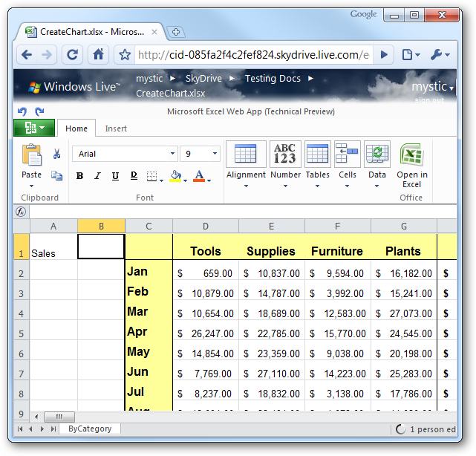Open the Number format ABC123 icon
476x456 pixels.
[285, 154]
